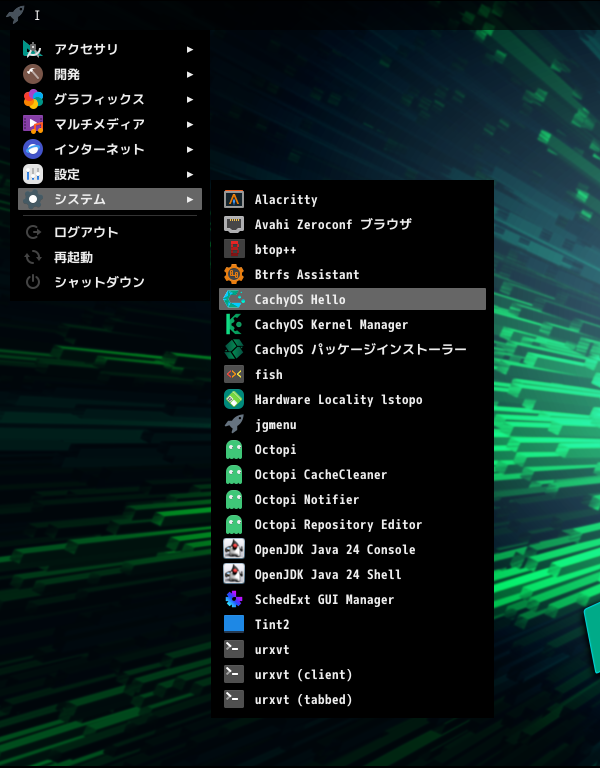Image resolution: width=600 pixels, height=768 pixels.
Task: Click the rocket launcher icon in the panel
Action: (15, 14)
